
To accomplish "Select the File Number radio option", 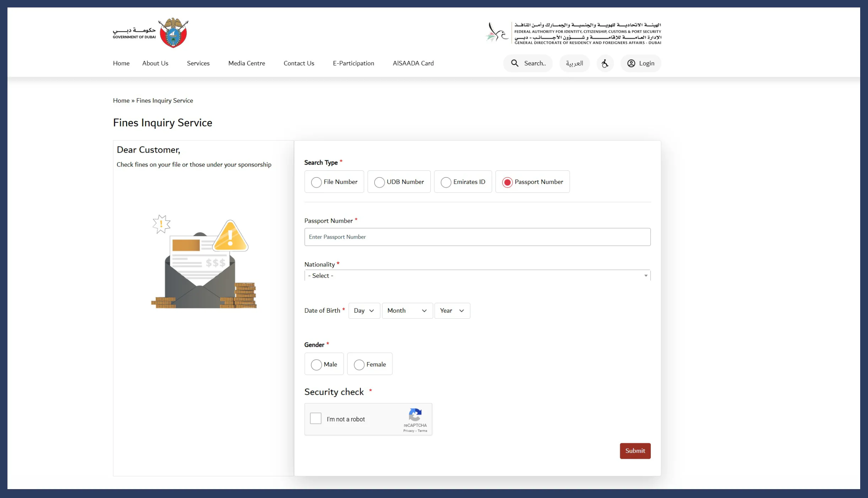I will [x=316, y=182].
